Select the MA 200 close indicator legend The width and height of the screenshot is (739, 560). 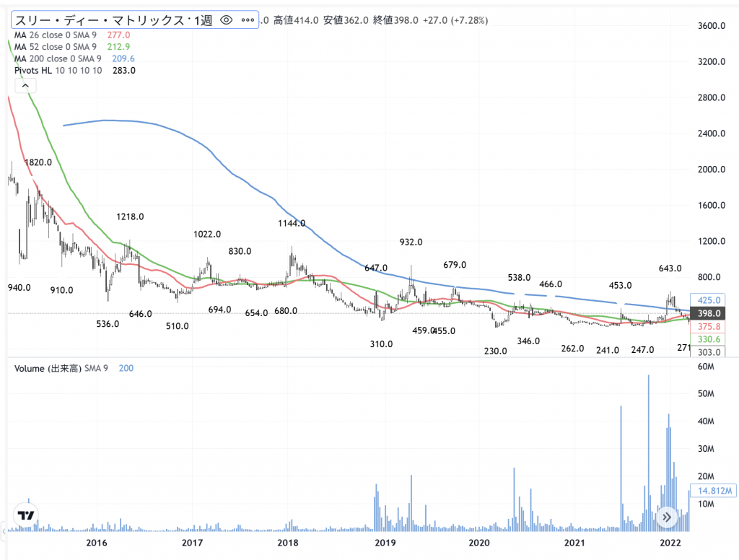click(60, 58)
